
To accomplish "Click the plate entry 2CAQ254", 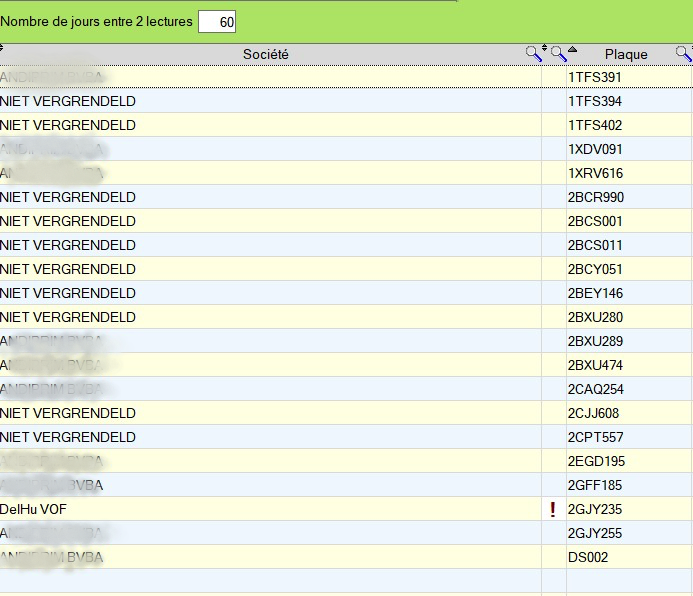I will click(595, 389).
